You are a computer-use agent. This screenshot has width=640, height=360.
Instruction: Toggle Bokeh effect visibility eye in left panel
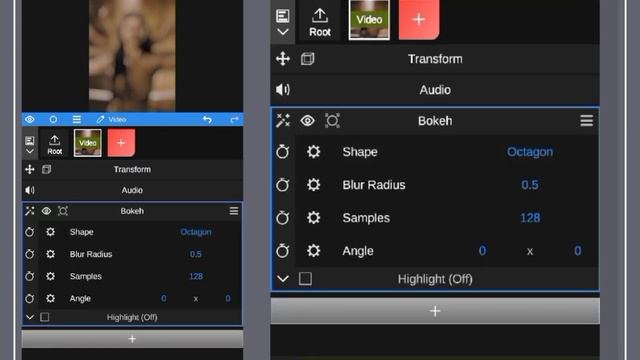tap(46, 211)
